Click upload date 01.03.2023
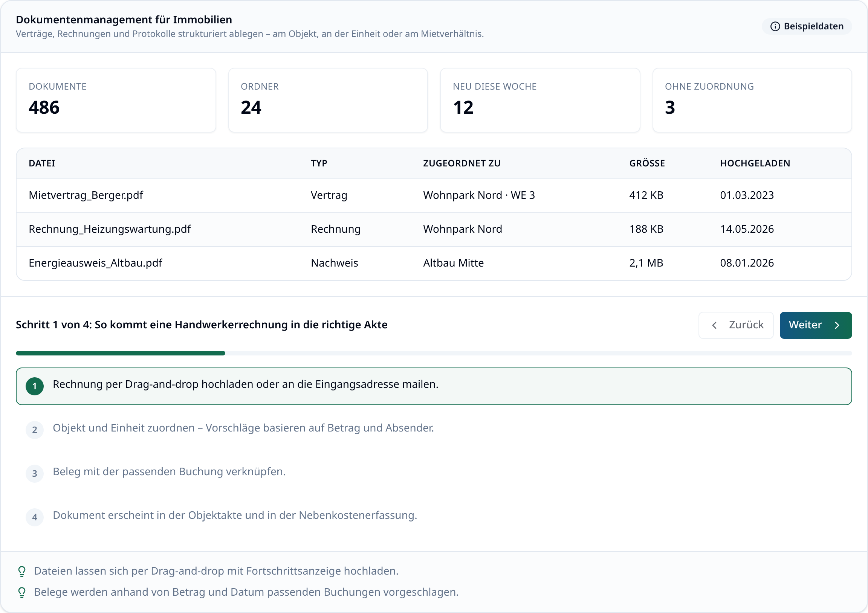Viewport: 868px width, 613px height. pos(747,195)
